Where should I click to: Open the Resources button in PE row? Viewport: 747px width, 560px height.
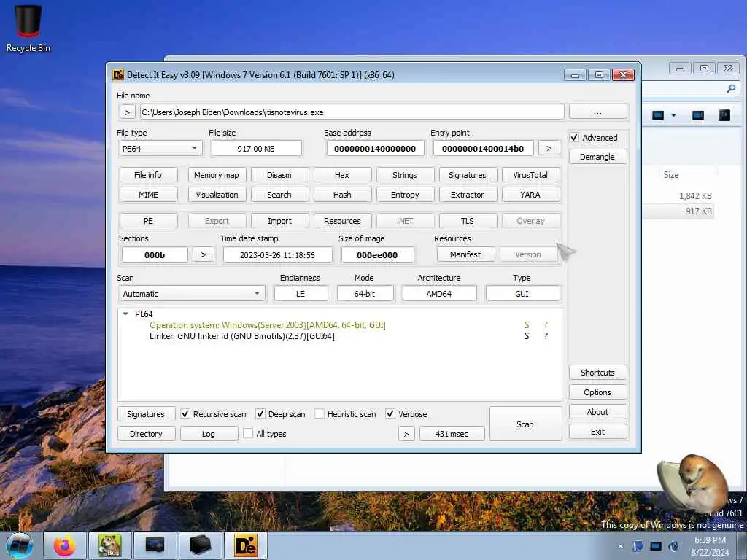(x=342, y=221)
